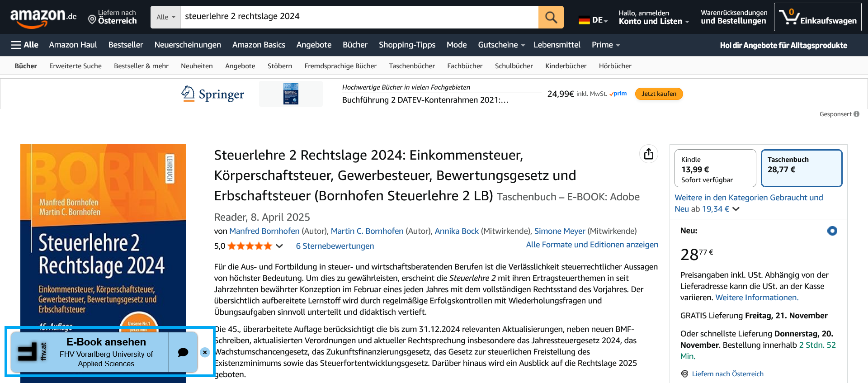Screen dimensions: 868x383
Task: Open the Alle search category dropdown
Action: (x=165, y=17)
